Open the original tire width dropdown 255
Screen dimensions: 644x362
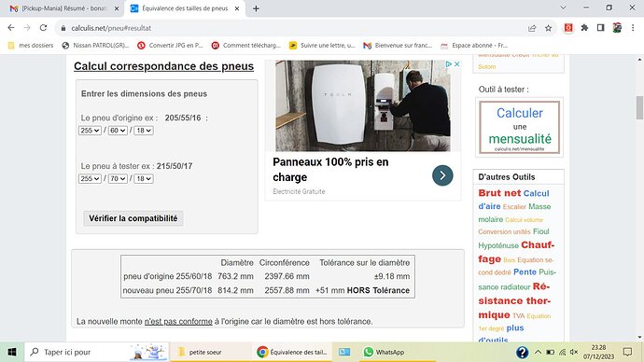point(90,131)
